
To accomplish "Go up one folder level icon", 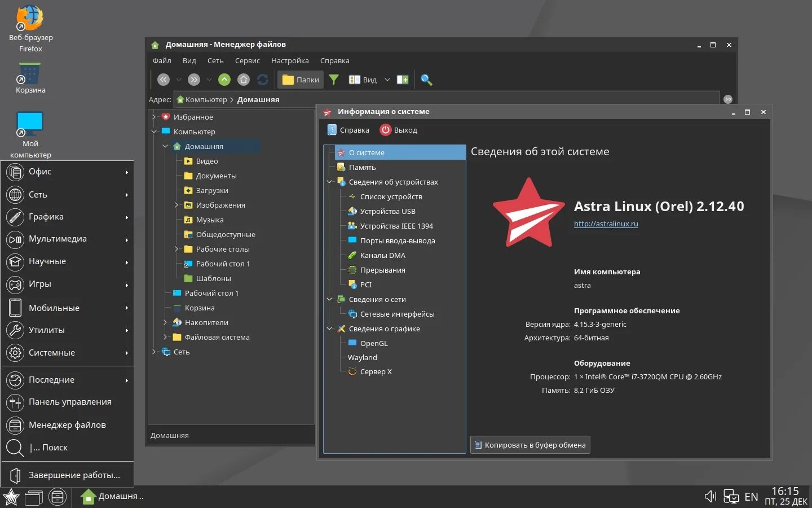I will 224,80.
